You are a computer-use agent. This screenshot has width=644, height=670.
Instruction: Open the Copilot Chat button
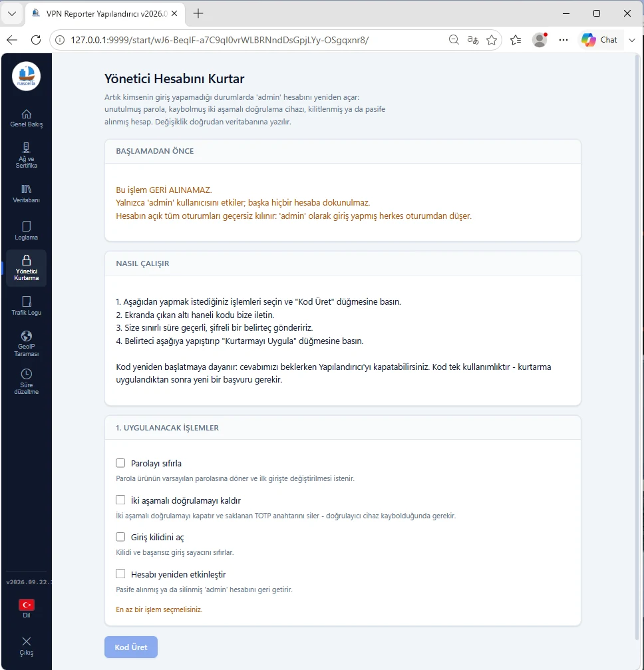coord(599,40)
